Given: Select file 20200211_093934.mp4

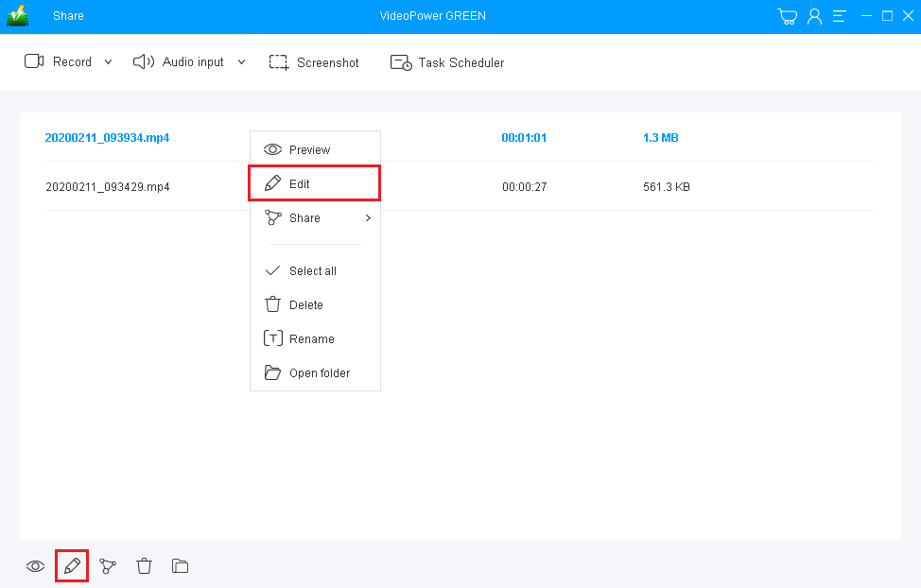Looking at the screenshot, I should [x=107, y=137].
